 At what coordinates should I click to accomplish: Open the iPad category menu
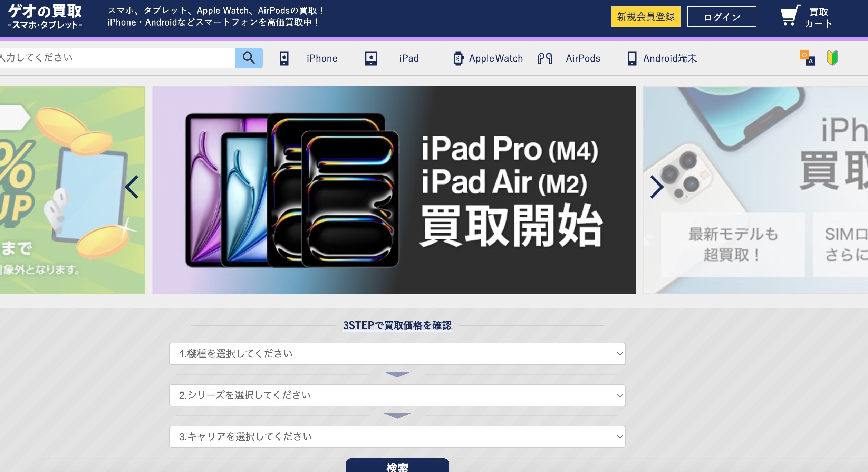(x=400, y=58)
